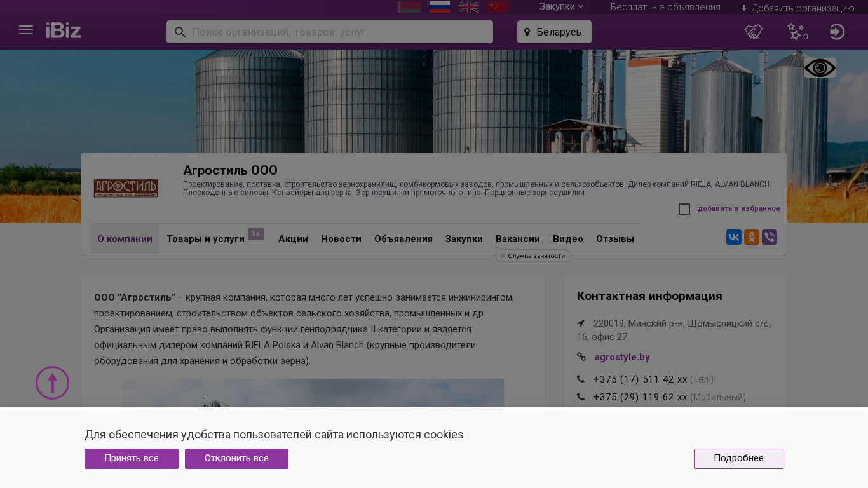Click the login arrow icon
The image size is (868, 488).
coord(837,32)
